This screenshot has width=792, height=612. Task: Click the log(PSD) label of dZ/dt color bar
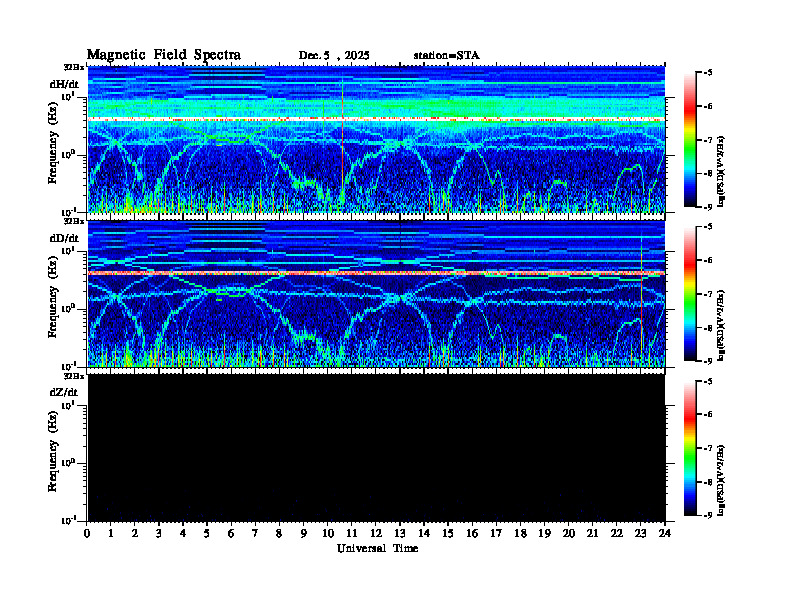point(721,480)
